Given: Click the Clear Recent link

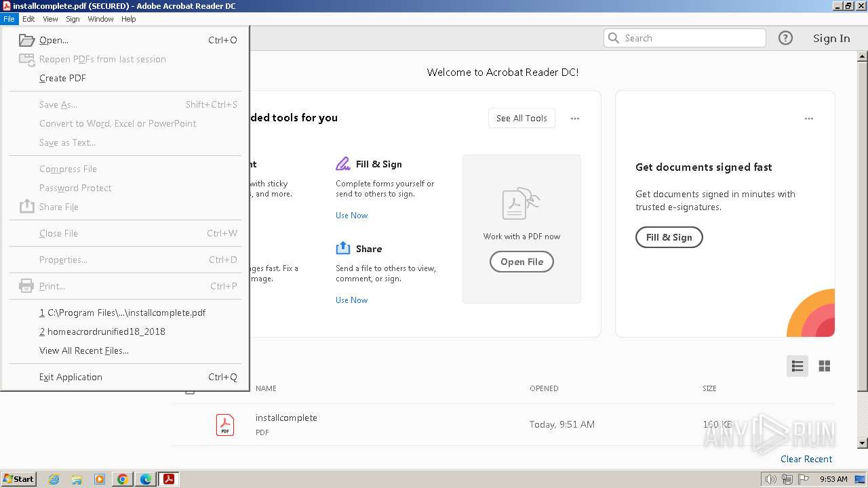Looking at the screenshot, I should point(806,459).
